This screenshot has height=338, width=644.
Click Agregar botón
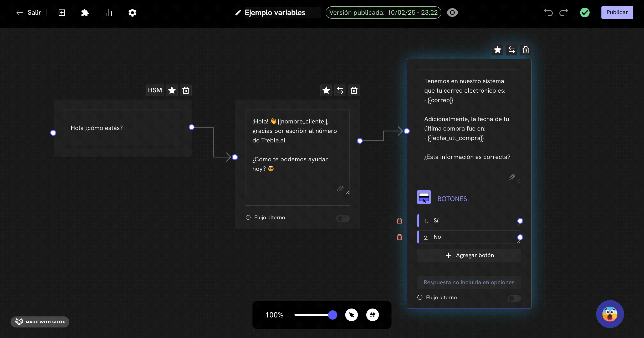pyautogui.click(x=469, y=255)
